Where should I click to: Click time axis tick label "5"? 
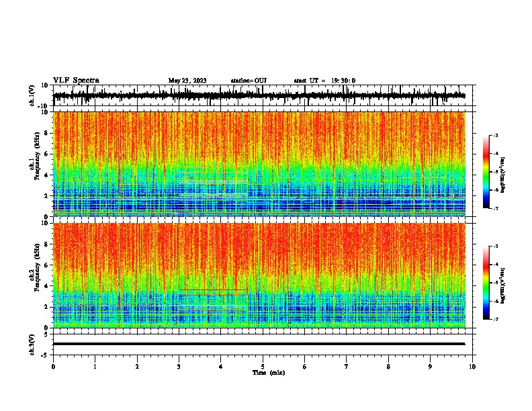point(263,367)
